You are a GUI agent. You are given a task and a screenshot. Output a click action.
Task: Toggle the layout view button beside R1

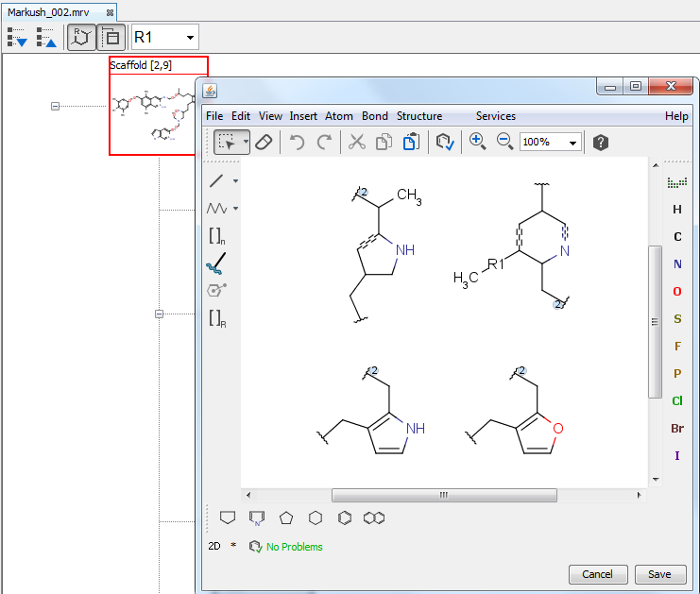111,38
